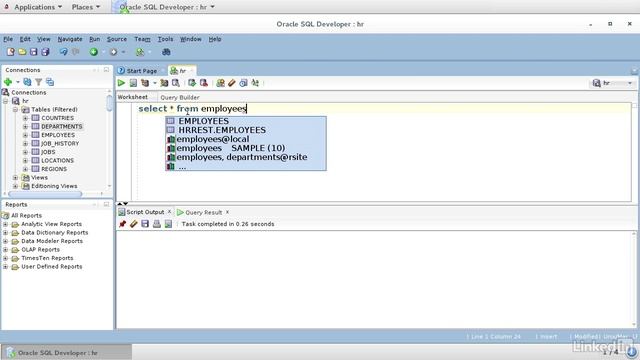This screenshot has width=640, height=360.
Task: Click the Explain Plan icon in worksheet toolbar
Action: click(145, 83)
